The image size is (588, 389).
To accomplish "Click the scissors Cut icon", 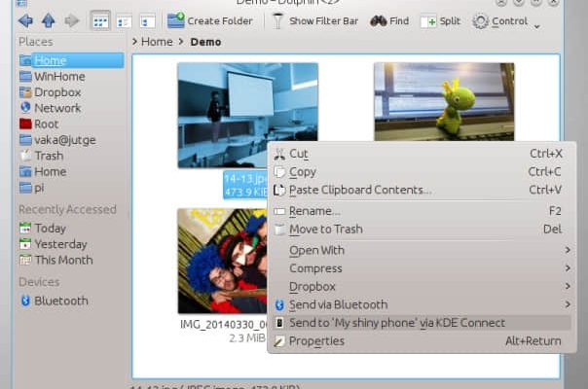I will [279, 154].
